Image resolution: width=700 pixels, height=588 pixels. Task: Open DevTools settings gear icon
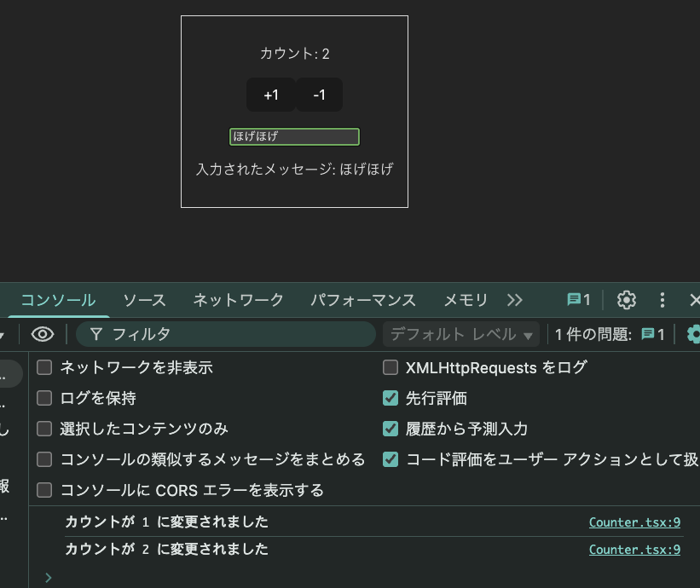[627, 300]
